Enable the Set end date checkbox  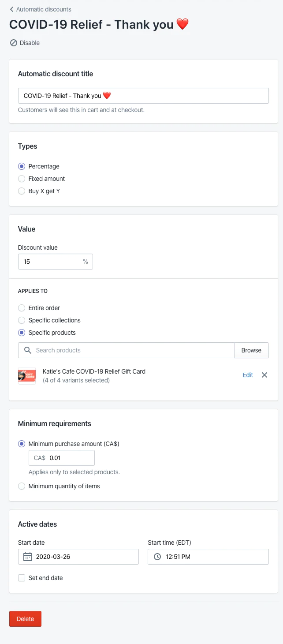(x=22, y=578)
